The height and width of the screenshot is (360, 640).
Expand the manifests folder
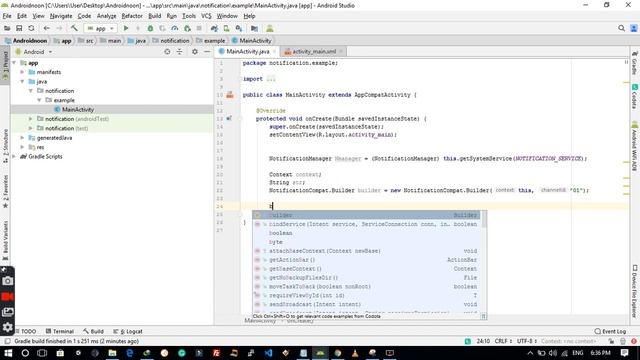point(23,72)
